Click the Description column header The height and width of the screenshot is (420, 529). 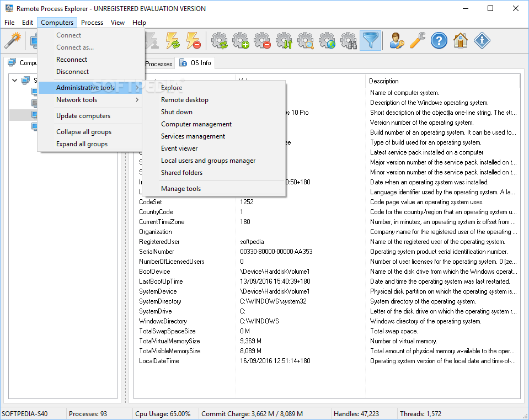point(442,81)
